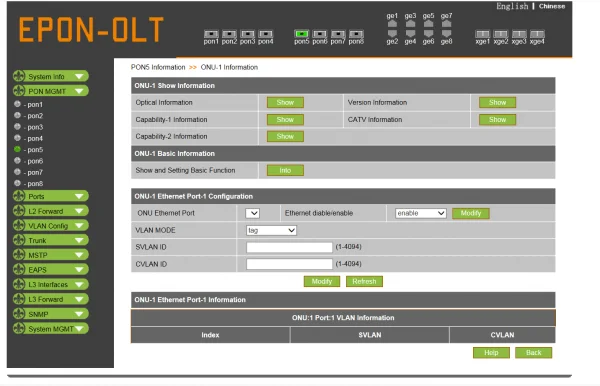The image size is (600, 386).
Task: Click the emblem icon beside System Info
Action: 19,76
